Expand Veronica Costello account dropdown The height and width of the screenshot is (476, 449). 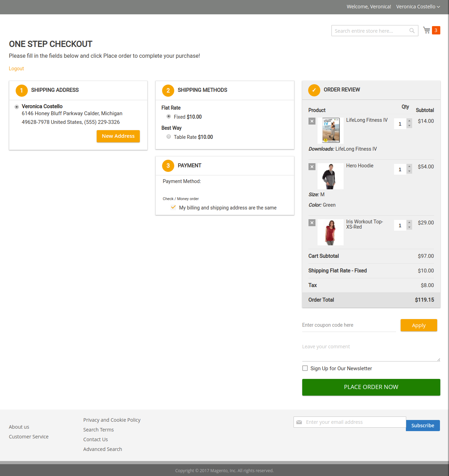pos(418,7)
